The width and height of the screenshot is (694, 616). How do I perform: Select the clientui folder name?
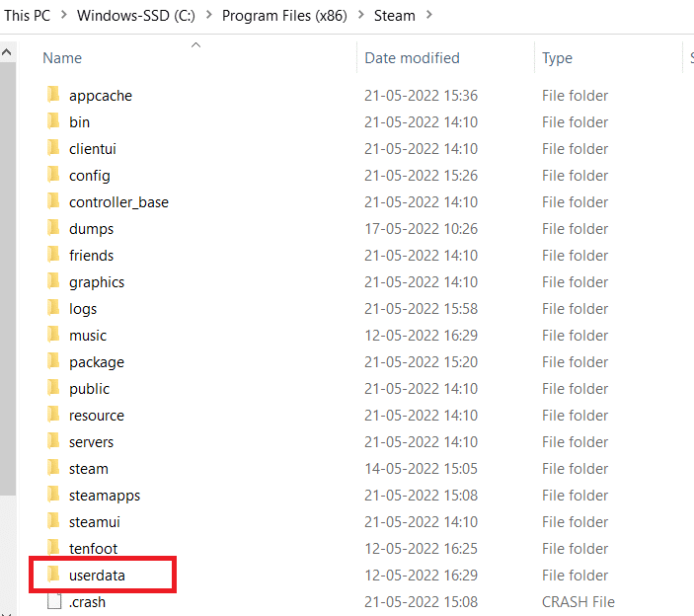(93, 149)
